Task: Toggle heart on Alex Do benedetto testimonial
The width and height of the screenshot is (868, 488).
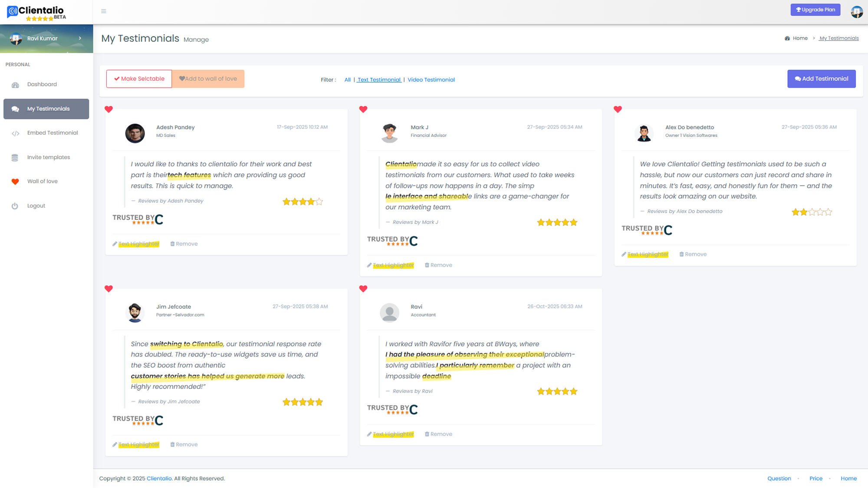Action: click(618, 109)
